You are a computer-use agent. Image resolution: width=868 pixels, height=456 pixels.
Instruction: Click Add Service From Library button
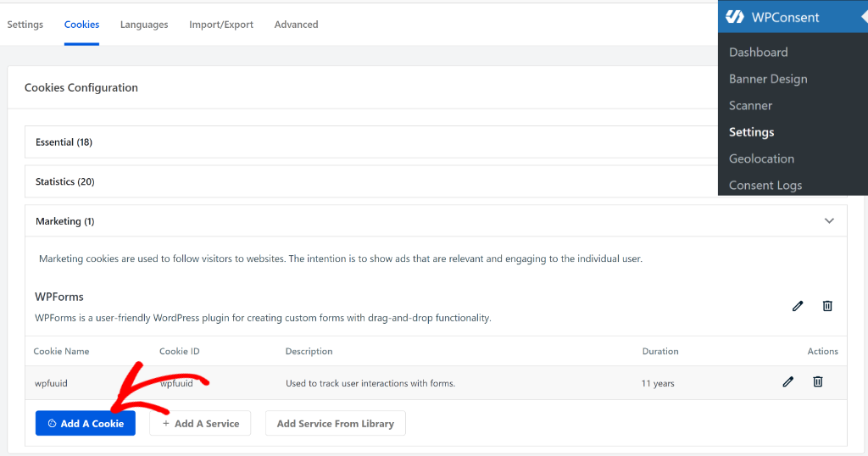pyautogui.click(x=336, y=423)
